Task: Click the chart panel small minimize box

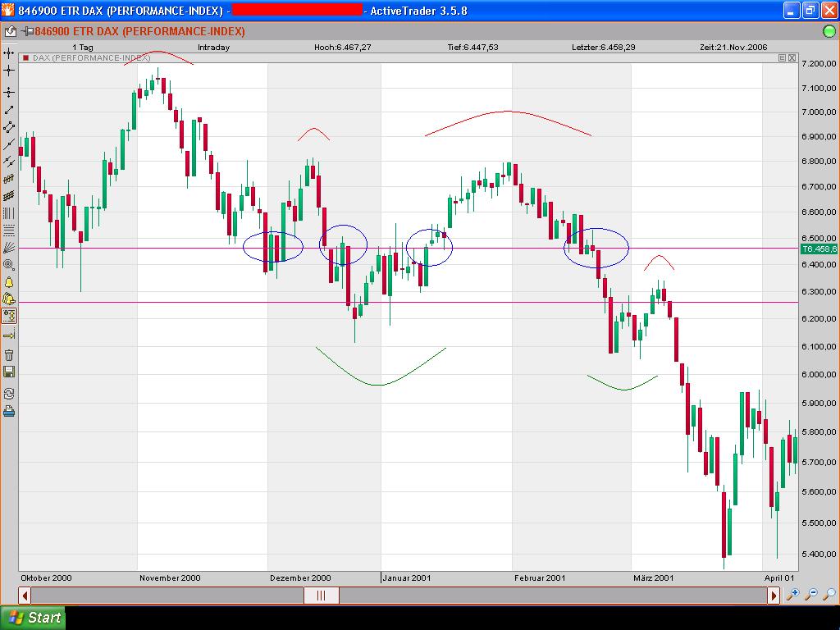Action: pos(782,58)
